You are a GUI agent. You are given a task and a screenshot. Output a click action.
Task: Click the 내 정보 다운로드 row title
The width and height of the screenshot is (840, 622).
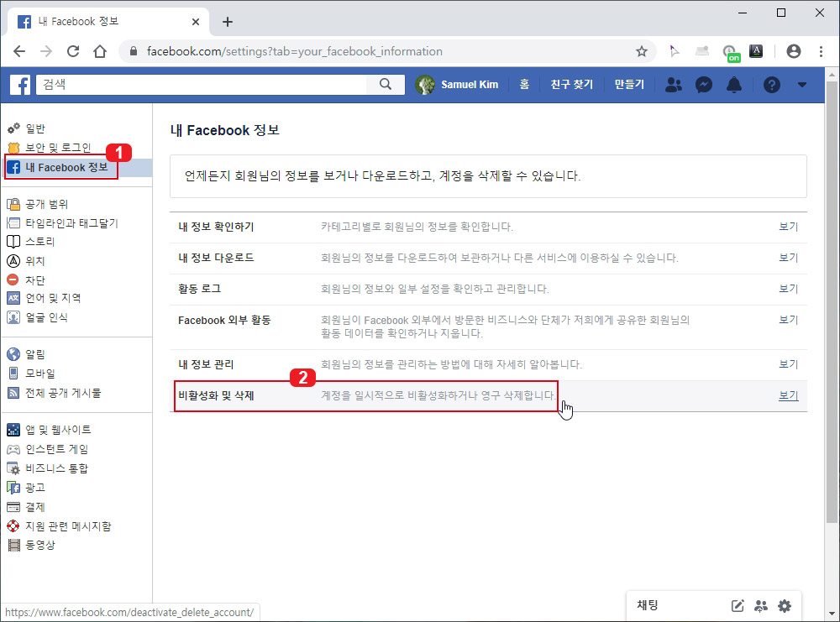pyautogui.click(x=216, y=258)
